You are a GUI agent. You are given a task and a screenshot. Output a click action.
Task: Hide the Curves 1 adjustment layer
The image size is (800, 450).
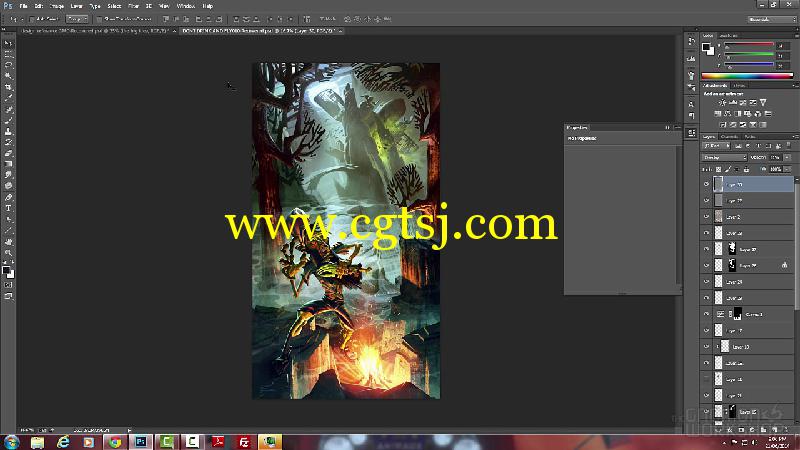tap(707, 314)
